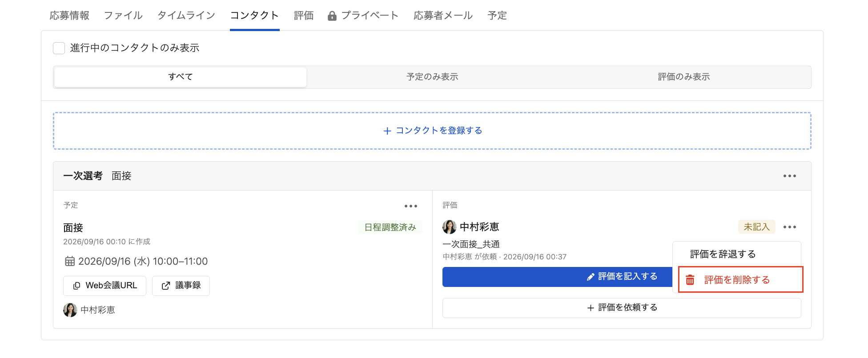The height and width of the screenshot is (358, 868).
Task: Click the 評価を記入する button
Action: 557,277
